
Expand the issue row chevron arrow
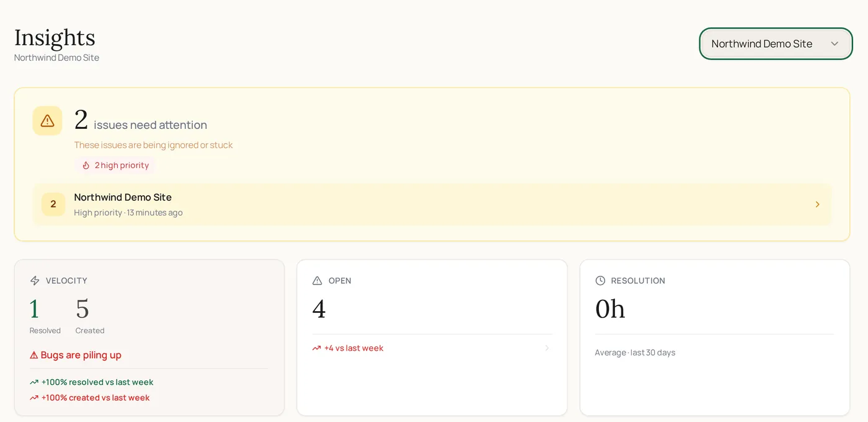click(x=817, y=204)
